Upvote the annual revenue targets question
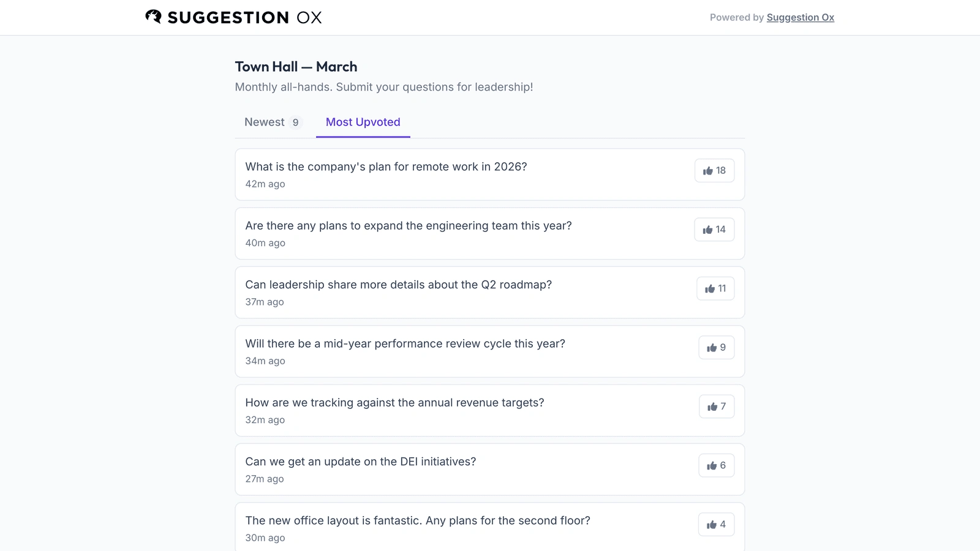The image size is (980, 551). click(x=717, y=407)
